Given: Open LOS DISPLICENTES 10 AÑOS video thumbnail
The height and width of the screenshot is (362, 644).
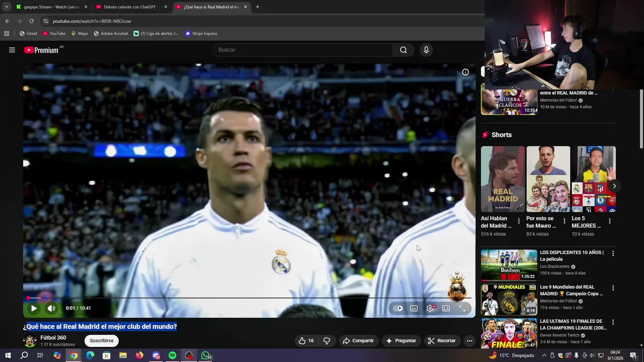Looking at the screenshot, I should tap(509, 265).
